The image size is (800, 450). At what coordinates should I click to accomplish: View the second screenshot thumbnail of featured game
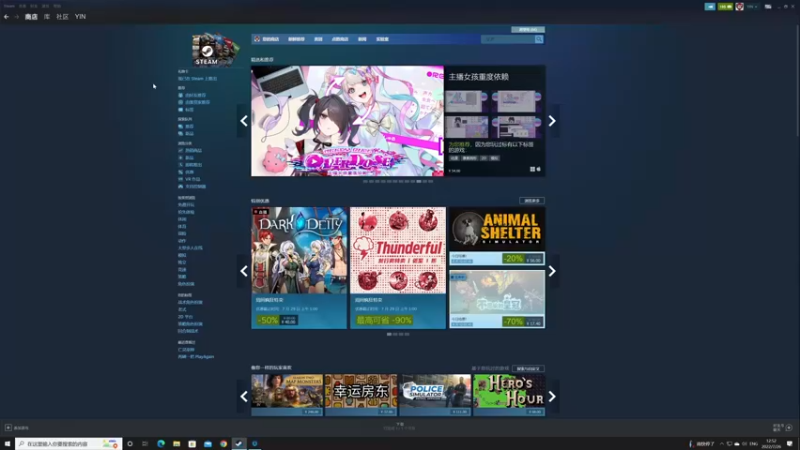point(516,102)
